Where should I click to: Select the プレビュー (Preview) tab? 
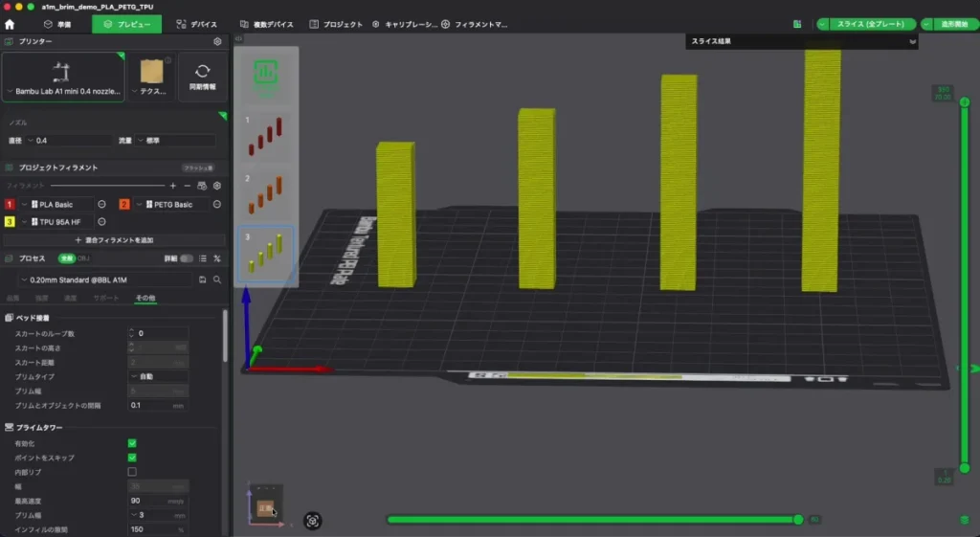[x=127, y=24]
